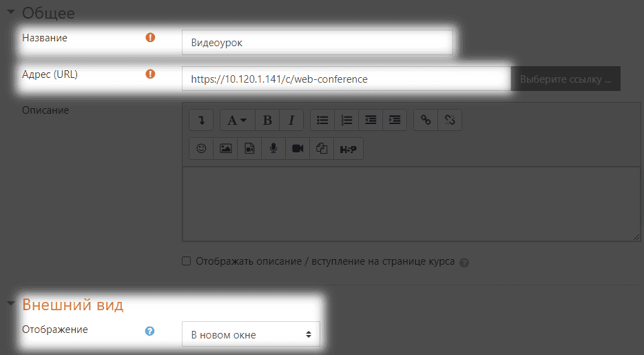Apply bold formatting in description editor
The height and width of the screenshot is (355, 644).
coord(267,120)
